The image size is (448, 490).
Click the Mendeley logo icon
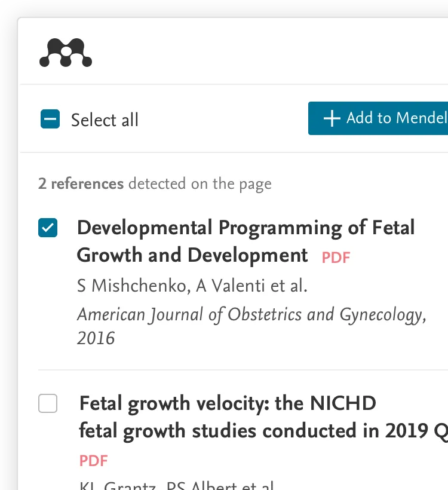tap(66, 53)
